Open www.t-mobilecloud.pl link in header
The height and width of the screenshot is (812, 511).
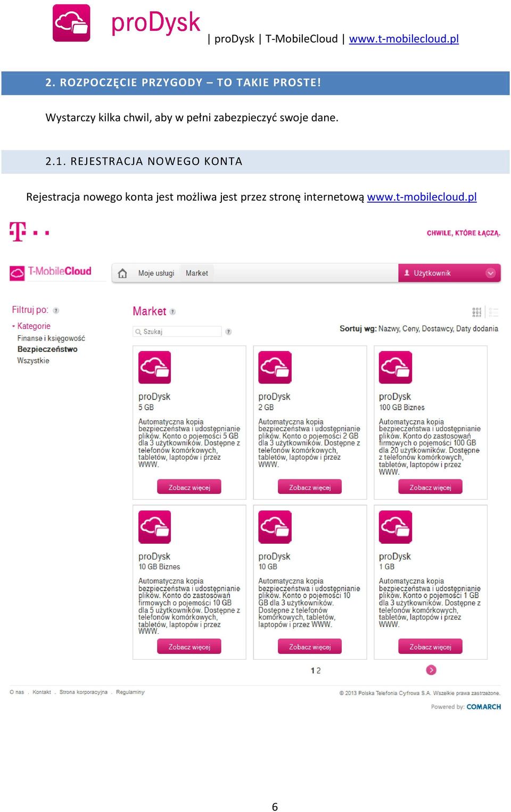[403, 39]
